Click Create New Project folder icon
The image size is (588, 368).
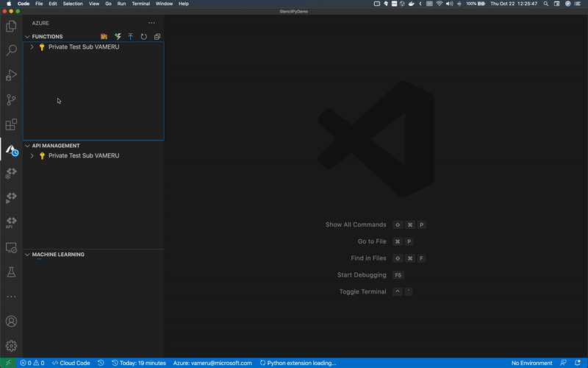click(x=104, y=36)
